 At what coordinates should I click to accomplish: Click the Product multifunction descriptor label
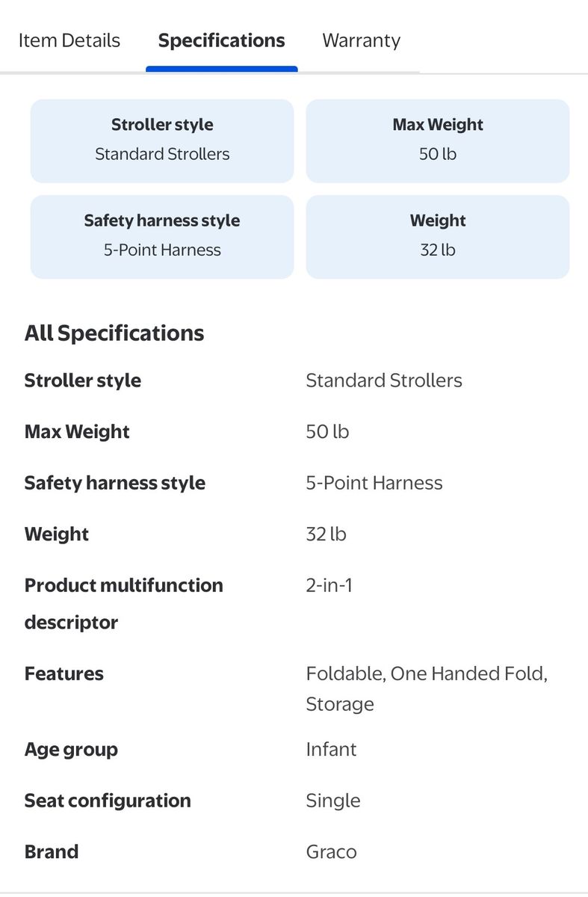click(123, 603)
